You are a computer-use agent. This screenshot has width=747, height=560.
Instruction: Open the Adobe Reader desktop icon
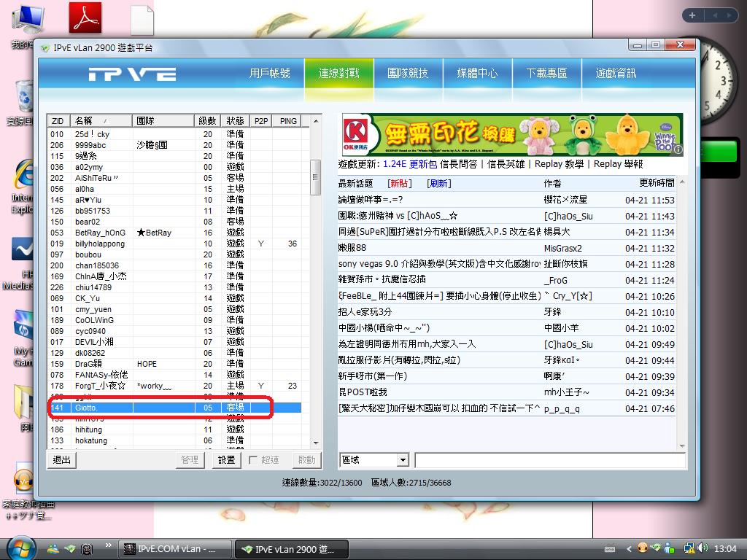tap(85, 18)
